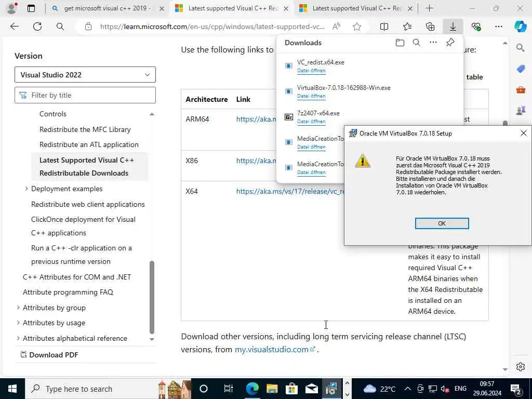Click the Read aloud icon
This screenshot has width=532, height=399.
tap(336, 26)
